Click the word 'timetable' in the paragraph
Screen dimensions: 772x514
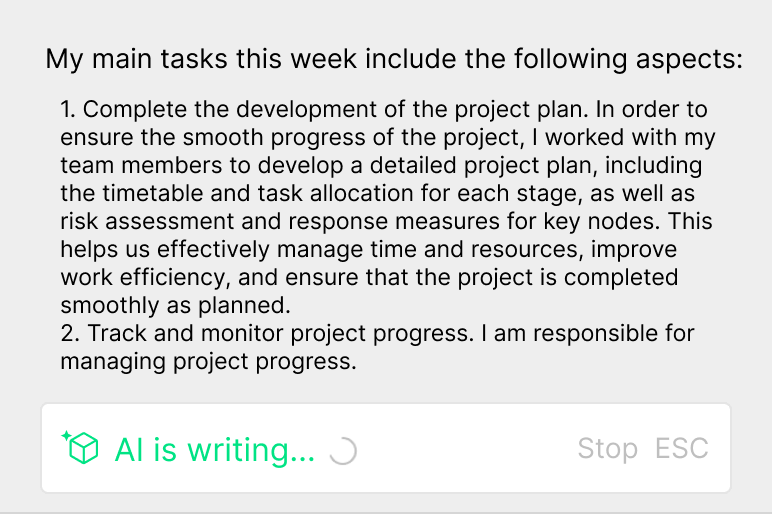click(150, 193)
